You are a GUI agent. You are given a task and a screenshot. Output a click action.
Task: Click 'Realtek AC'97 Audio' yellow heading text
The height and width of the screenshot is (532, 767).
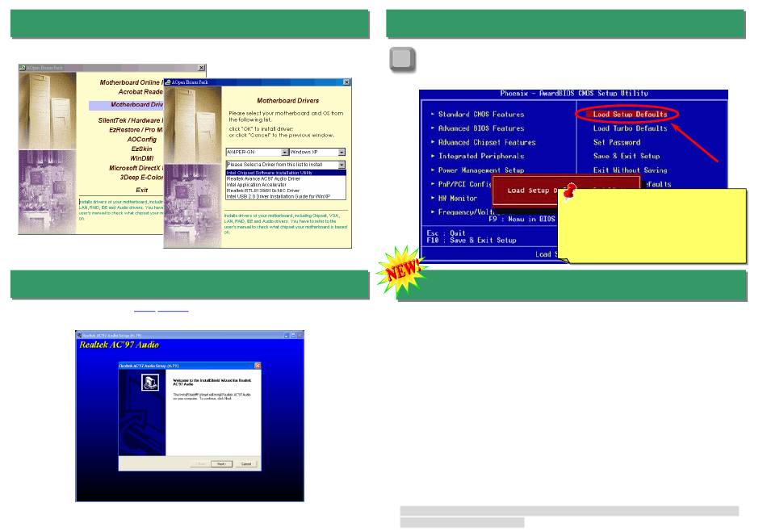tap(119, 345)
